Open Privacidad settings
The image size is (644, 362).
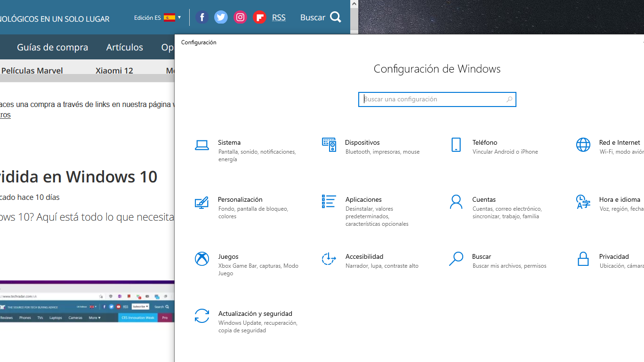[x=614, y=256]
